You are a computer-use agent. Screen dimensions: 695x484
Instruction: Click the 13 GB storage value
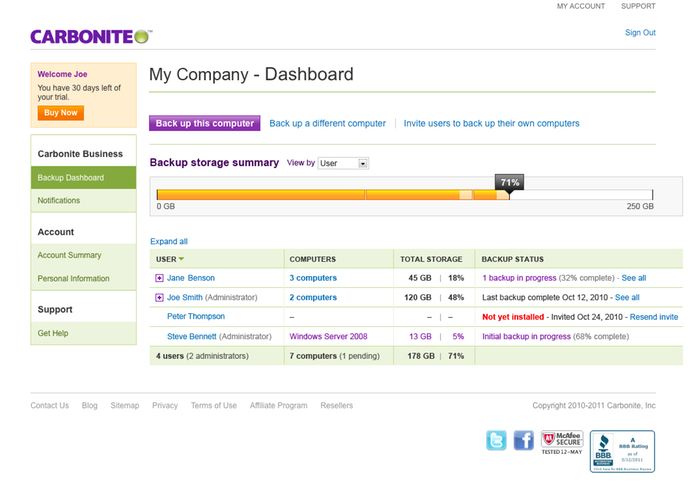pyautogui.click(x=420, y=336)
